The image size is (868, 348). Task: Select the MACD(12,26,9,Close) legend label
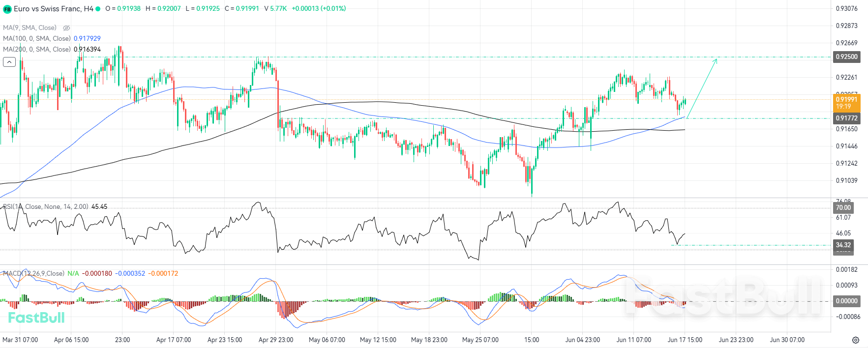tap(34, 273)
